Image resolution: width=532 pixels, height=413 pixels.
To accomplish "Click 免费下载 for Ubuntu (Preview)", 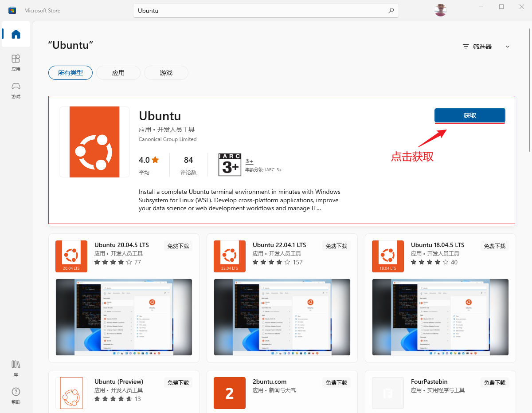I will click(178, 382).
